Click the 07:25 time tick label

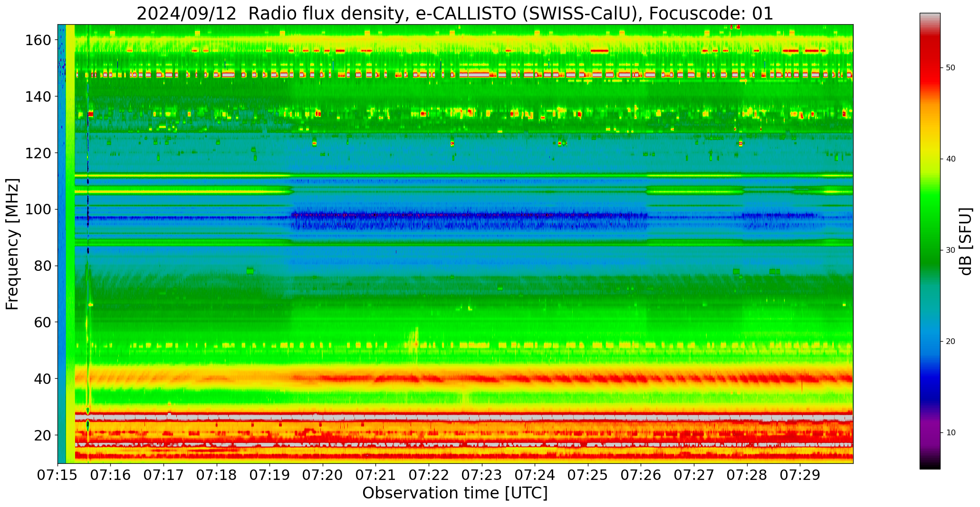tap(588, 475)
